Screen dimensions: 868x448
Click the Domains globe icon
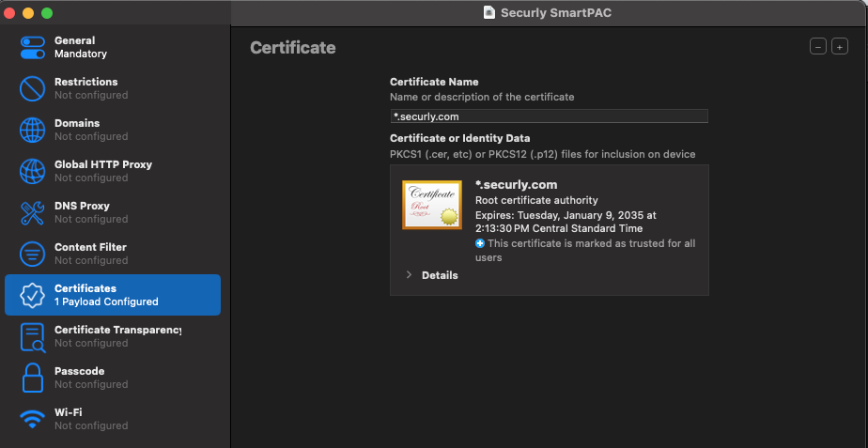pos(33,131)
